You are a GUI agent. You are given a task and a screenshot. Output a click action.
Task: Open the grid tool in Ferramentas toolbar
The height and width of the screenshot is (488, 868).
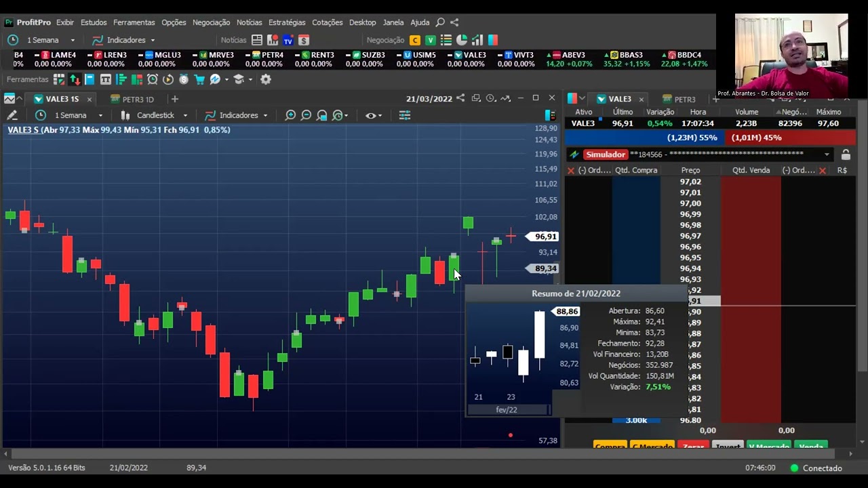pyautogui.click(x=59, y=79)
